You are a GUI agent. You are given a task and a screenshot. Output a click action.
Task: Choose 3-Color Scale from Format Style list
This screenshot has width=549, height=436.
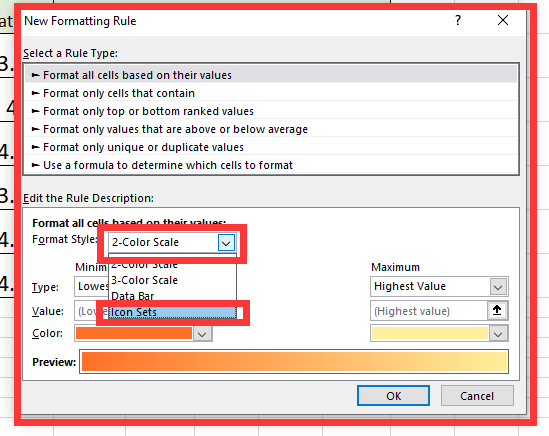pos(172,280)
